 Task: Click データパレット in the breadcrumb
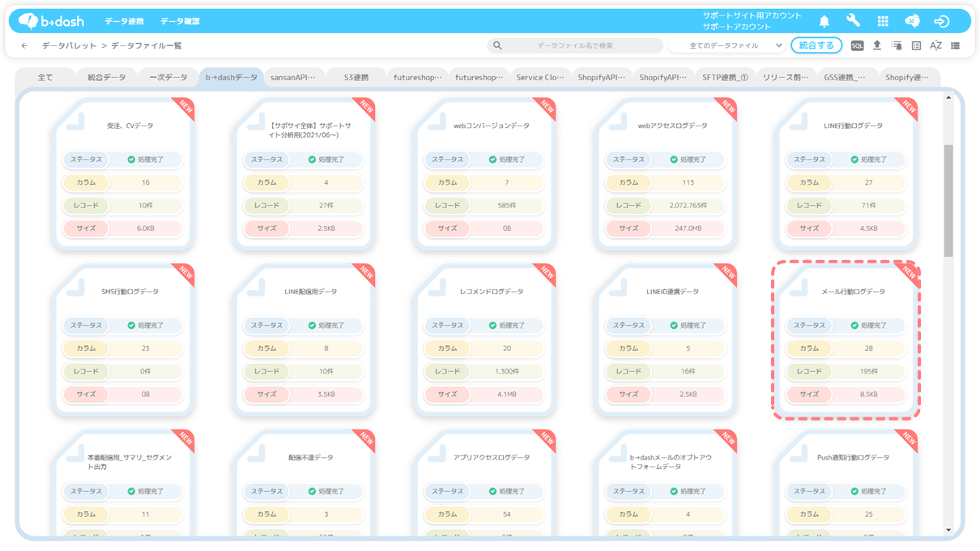click(x=70, y=46)
